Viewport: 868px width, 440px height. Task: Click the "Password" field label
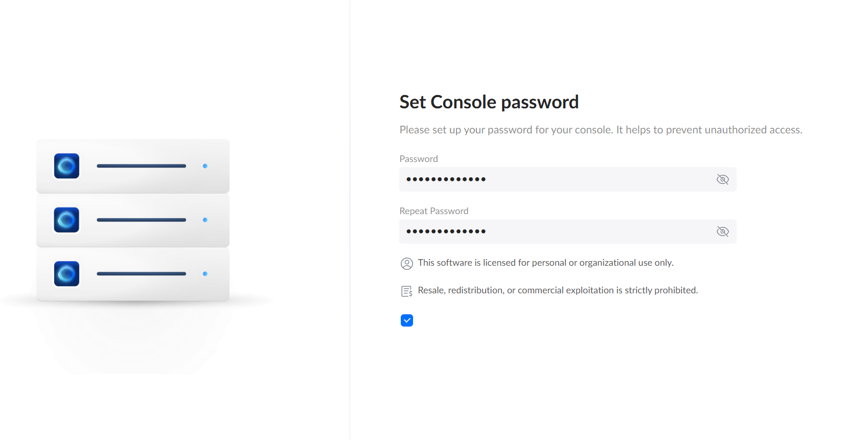click(419, 159)
